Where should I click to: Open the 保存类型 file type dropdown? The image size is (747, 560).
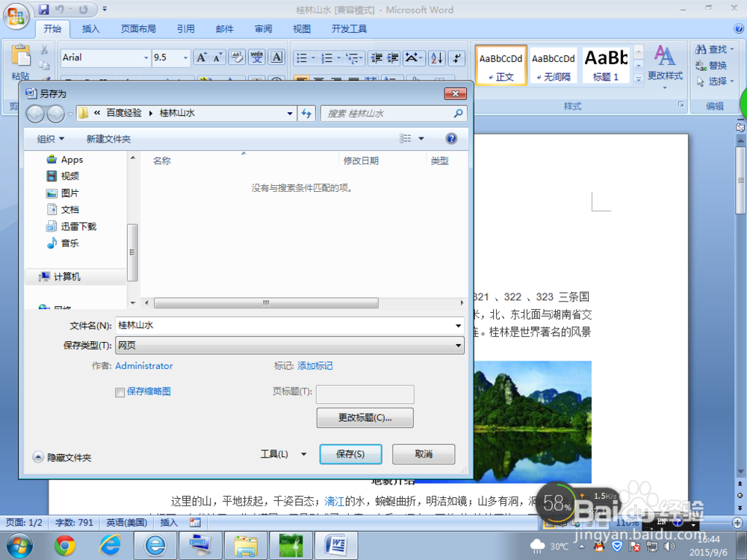(x=459, y=346)
